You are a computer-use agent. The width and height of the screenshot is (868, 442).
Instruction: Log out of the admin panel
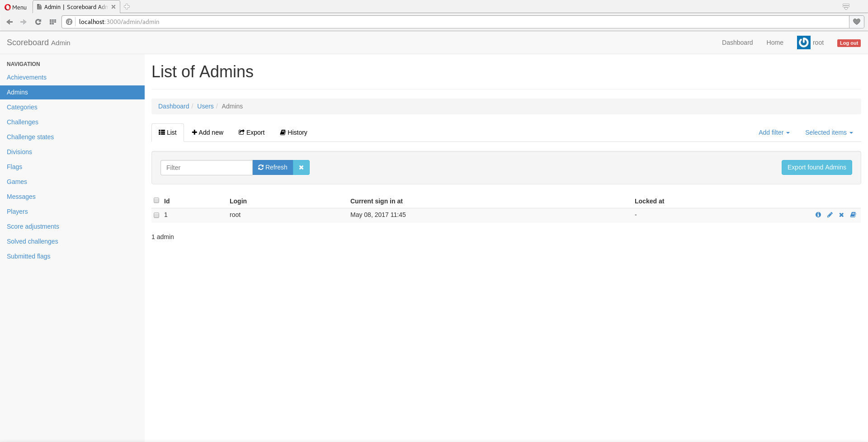(x=849, y=43)
